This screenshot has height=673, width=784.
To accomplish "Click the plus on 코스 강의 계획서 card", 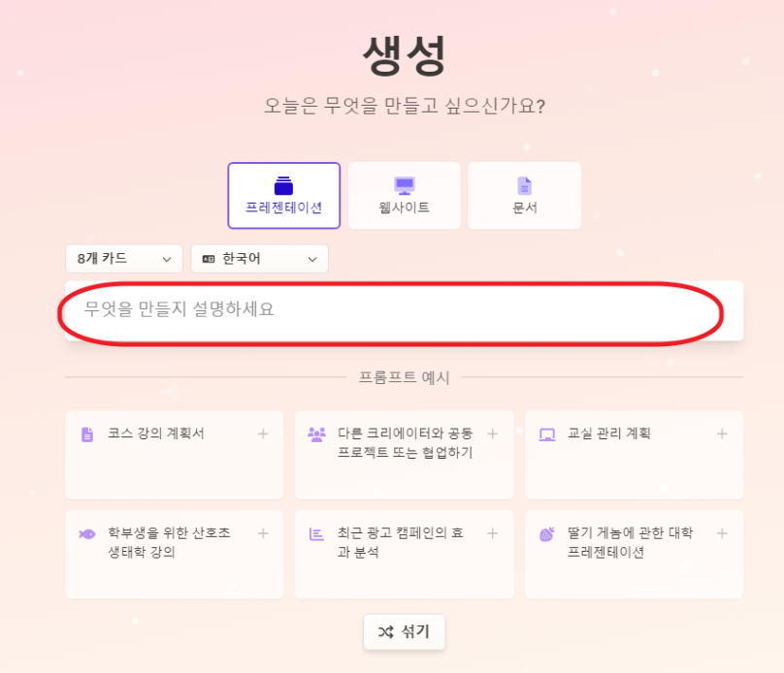I will pos(262,434).
